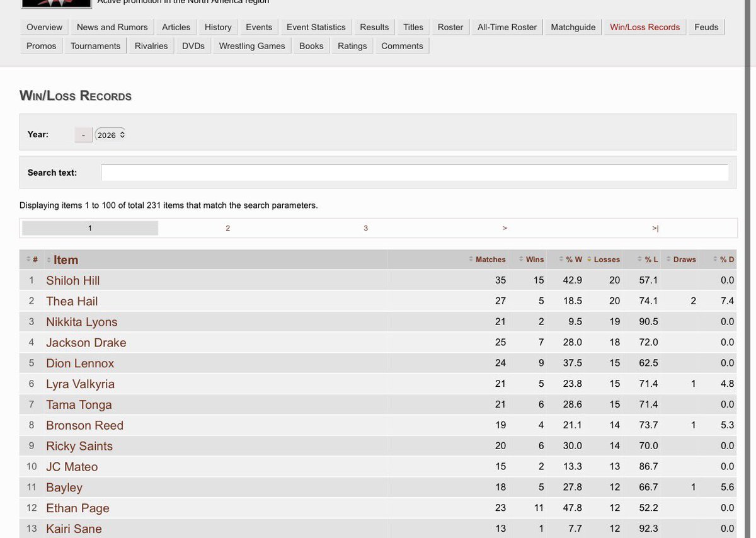Switch to the Articles tab
Image resolution: width=756 pixels, height=538 pixels.
tap(176, 27)
